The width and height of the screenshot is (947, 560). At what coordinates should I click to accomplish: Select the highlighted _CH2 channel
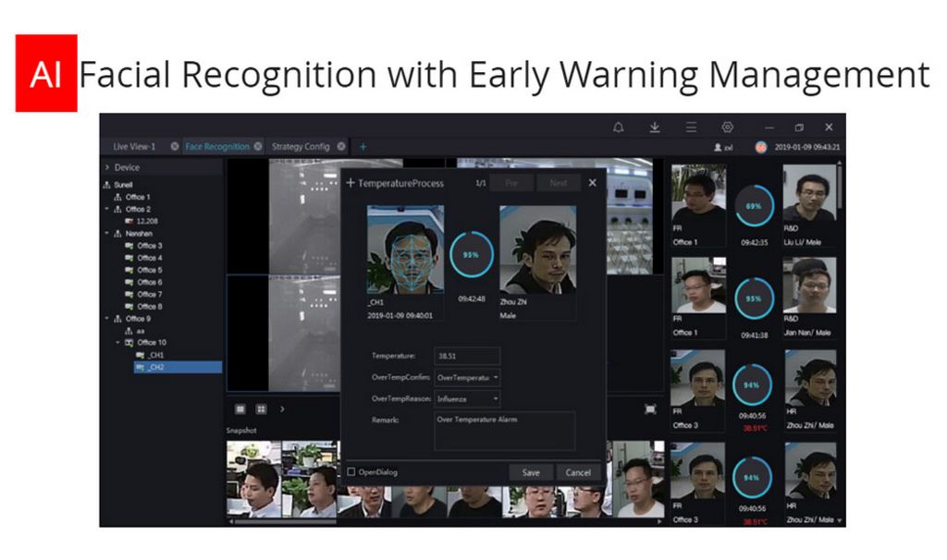178,367
